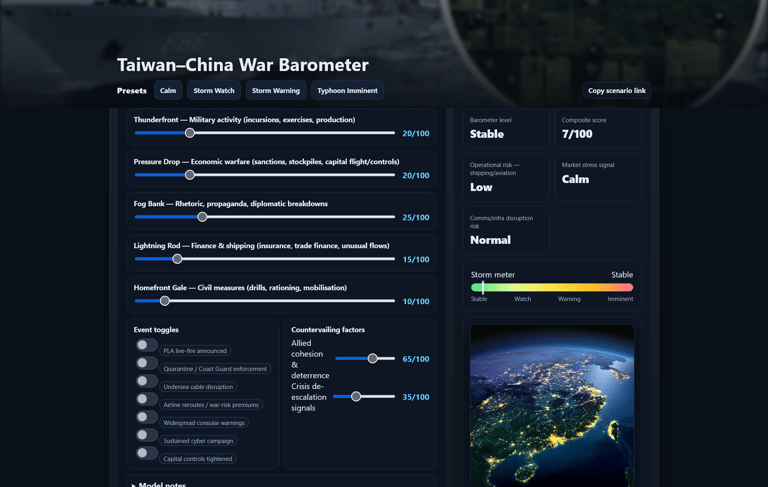This screenshot has height=487, width=768.
Task: Click the Storm meter gradient bar
Action: click(552, 288)
